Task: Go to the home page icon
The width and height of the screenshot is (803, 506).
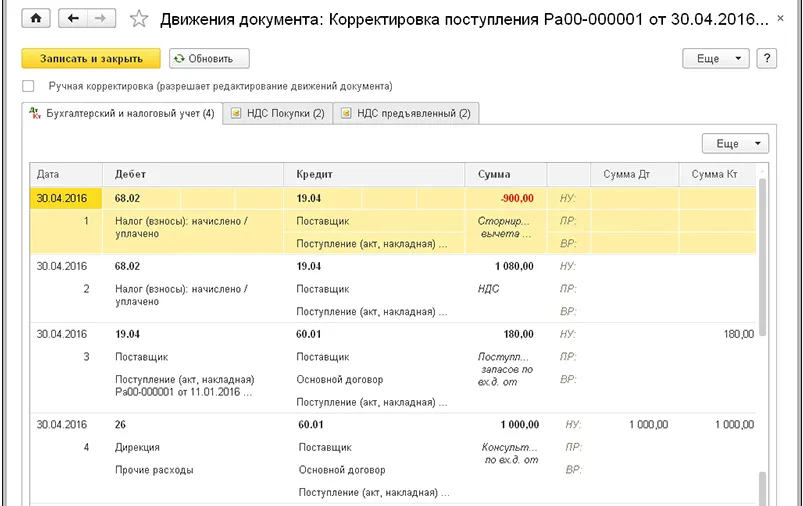Action: (36, 18)
